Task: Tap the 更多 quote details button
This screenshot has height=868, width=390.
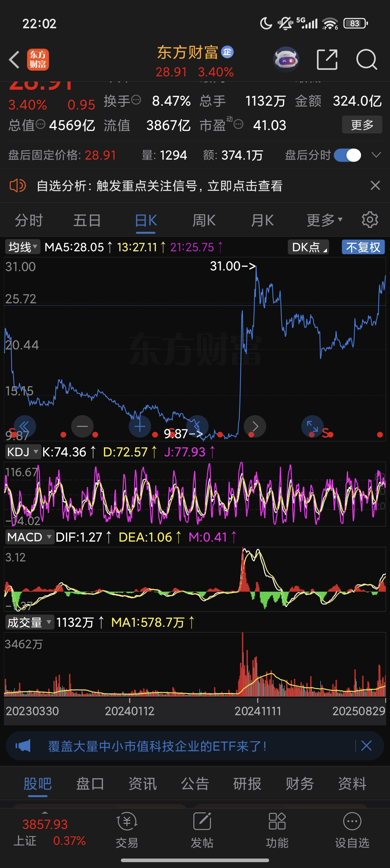Action: 362,125
